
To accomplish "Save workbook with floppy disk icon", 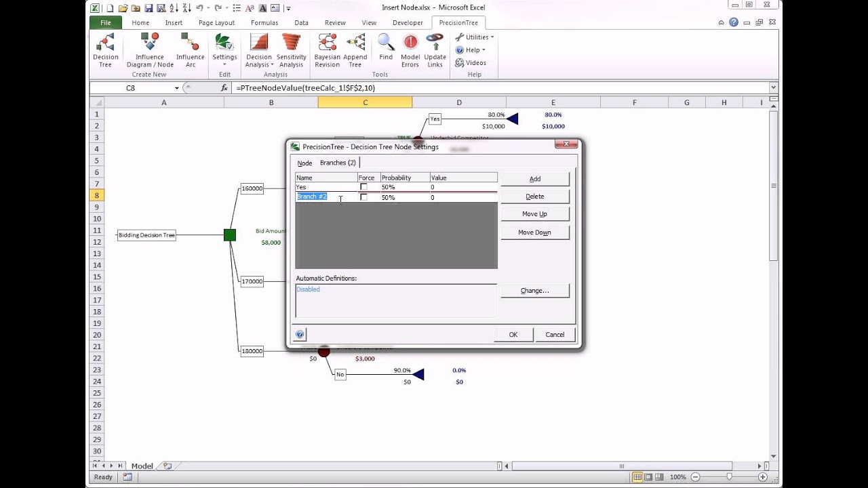I will click(148, 8).
